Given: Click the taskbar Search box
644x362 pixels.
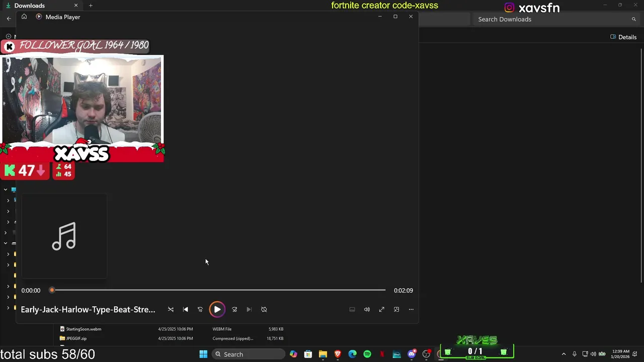Looking at the screenshot, I should click(x=249, y=354).
